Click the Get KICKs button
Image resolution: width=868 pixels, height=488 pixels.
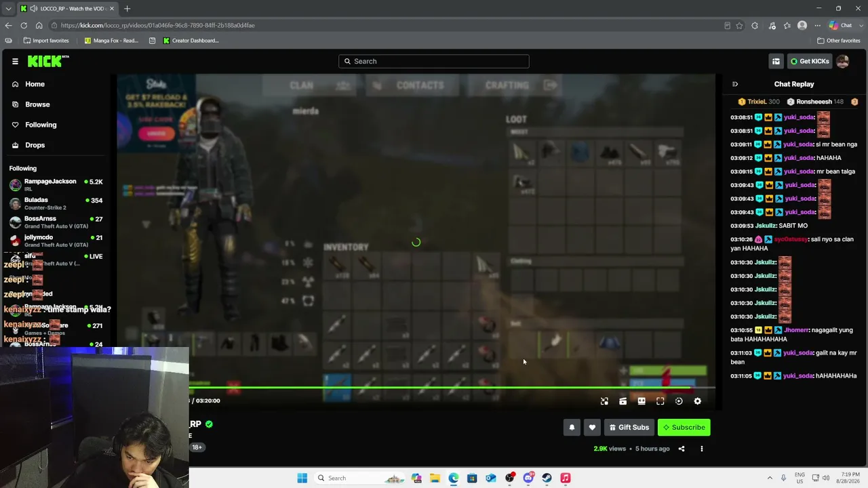click(810, 61)
